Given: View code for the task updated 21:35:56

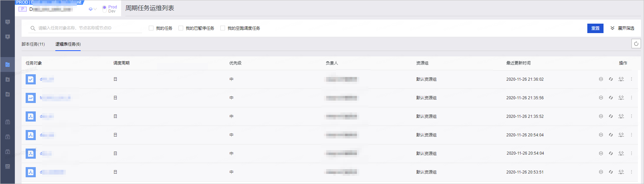Looking at the screenshot, I should click(x=621, y=98).
